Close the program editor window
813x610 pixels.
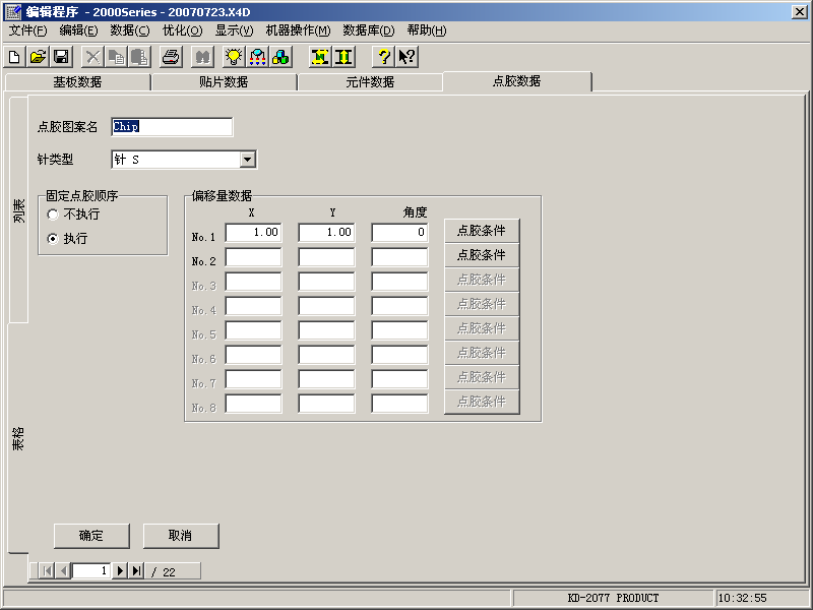pos(800,11)
